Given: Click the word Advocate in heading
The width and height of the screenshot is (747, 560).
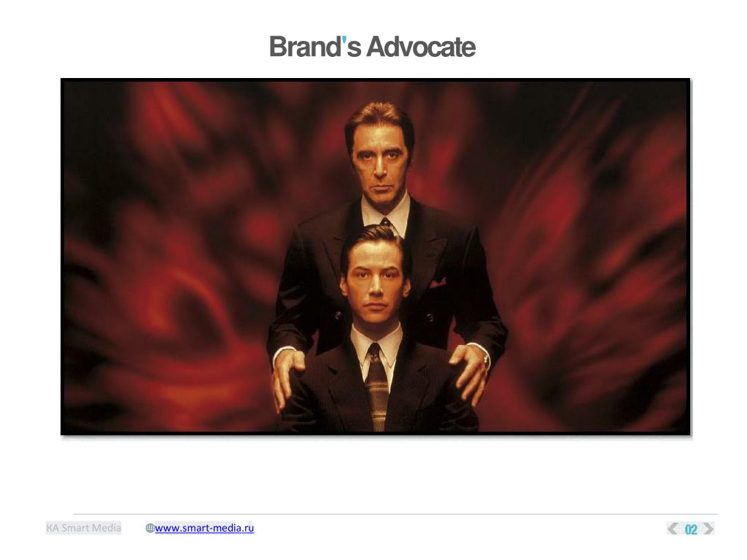Looking at the screenshot, I should (421, 47).
